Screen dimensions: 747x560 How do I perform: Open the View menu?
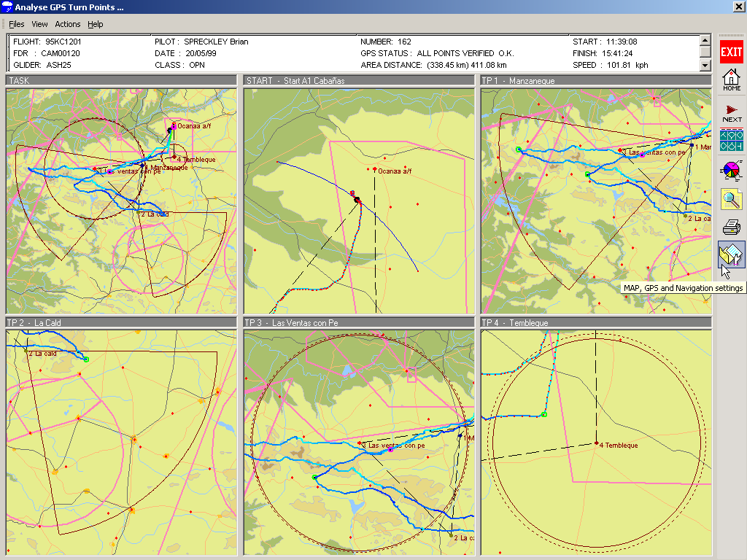pos(39,24)
